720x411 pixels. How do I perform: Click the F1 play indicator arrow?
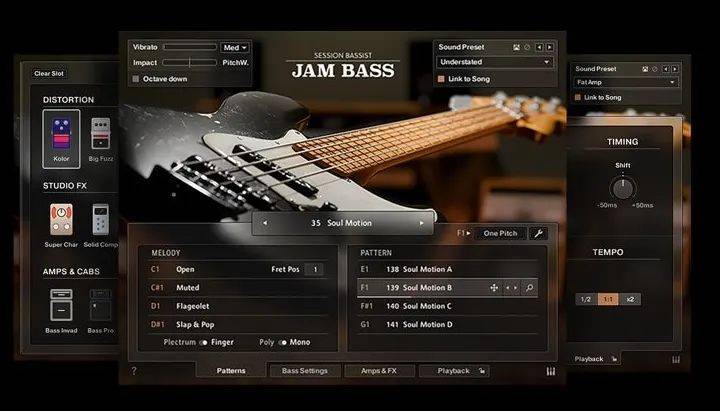[x=468, y=233]
